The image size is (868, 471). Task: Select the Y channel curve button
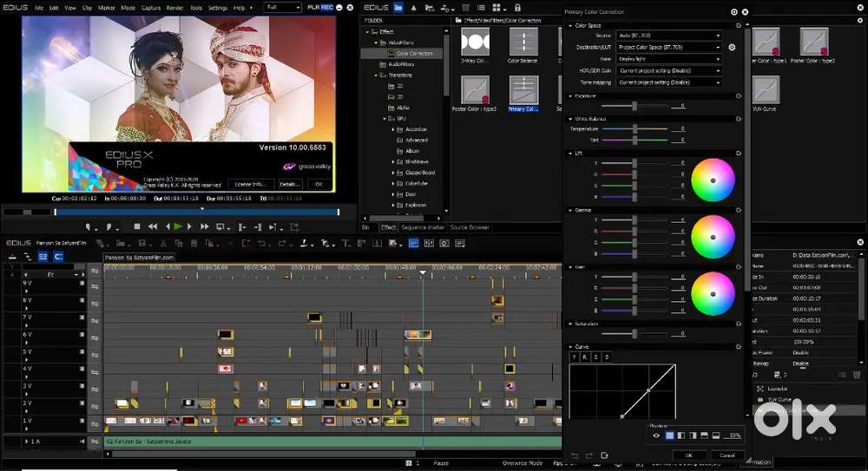click(575, 357)
